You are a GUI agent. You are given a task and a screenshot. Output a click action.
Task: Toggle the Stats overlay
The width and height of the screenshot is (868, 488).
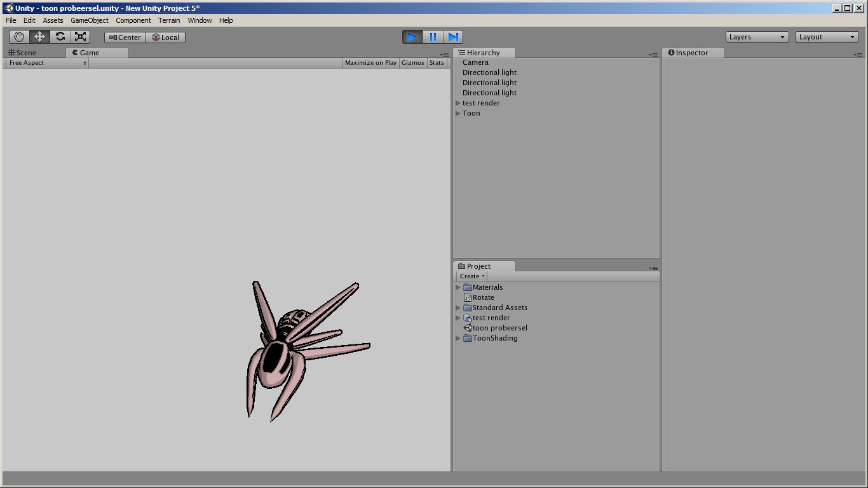point(437,62)
